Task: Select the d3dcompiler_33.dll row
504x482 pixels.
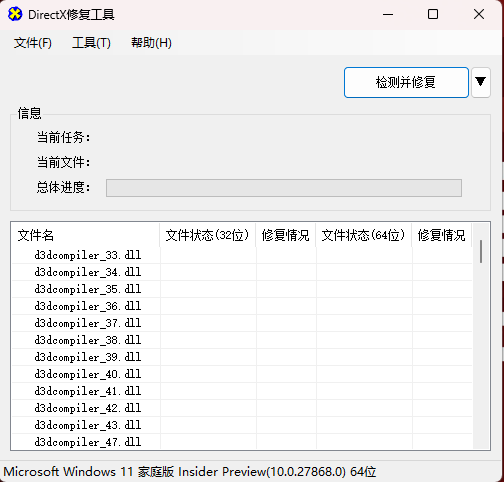Action: (242, 255)
